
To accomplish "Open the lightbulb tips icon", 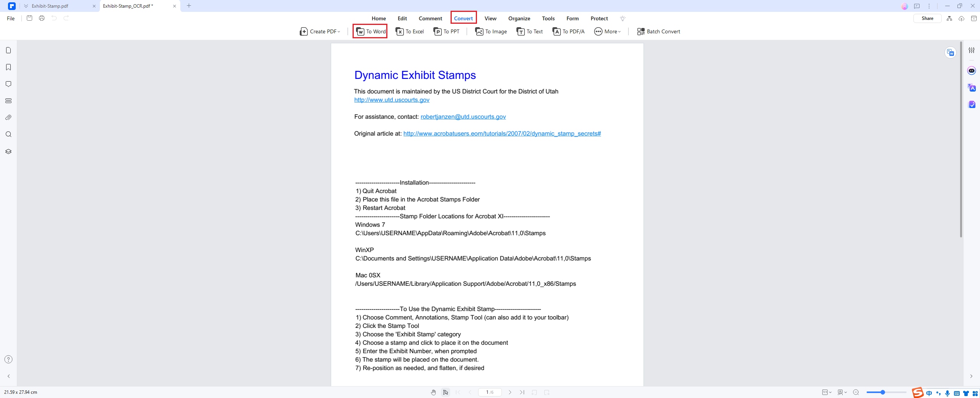I will (x=622, y=18).
